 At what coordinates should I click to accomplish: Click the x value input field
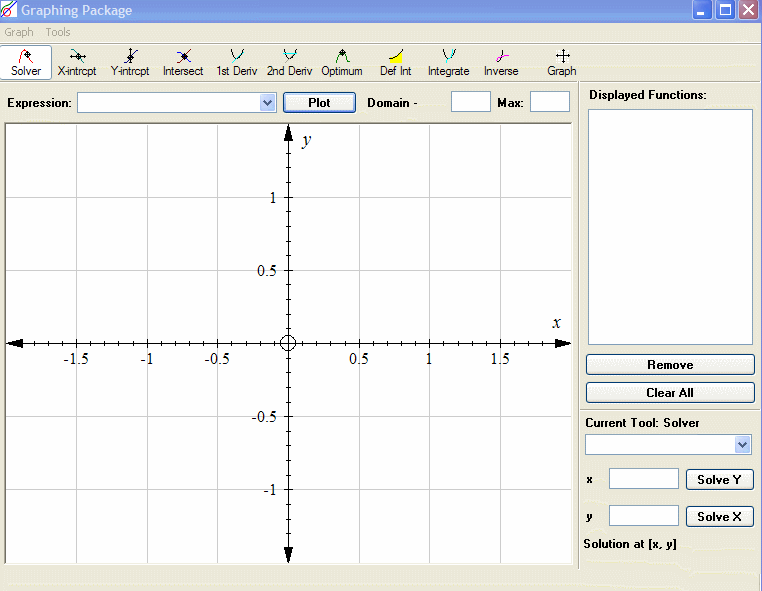tap(643, 479)
